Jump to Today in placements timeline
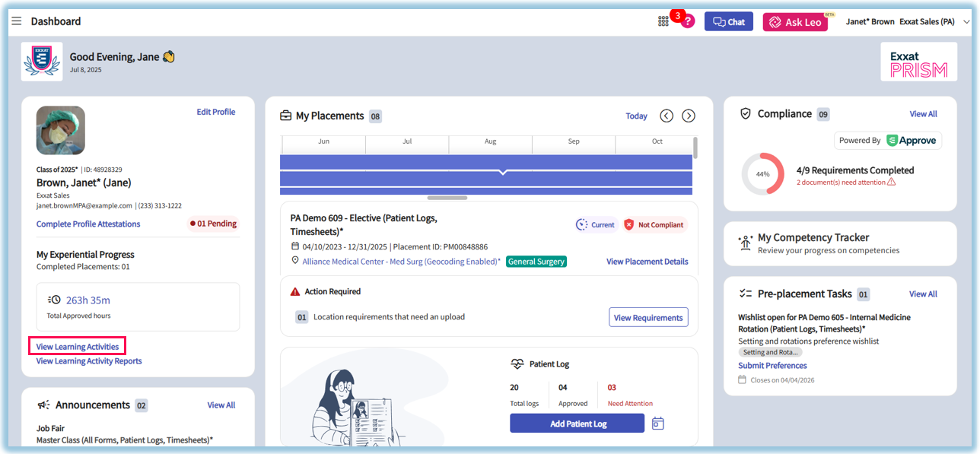Image resolution: width=980 pixels, height=454 pixels. (636, 116)
